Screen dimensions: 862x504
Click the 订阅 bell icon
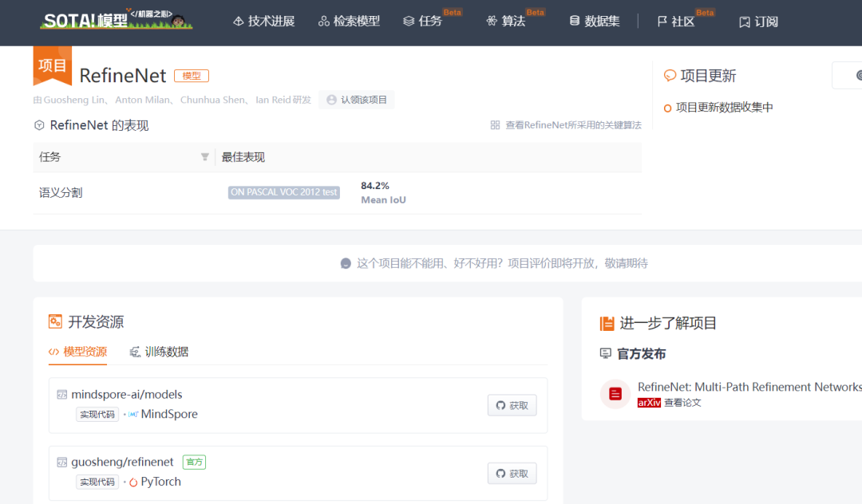point(743,22)
